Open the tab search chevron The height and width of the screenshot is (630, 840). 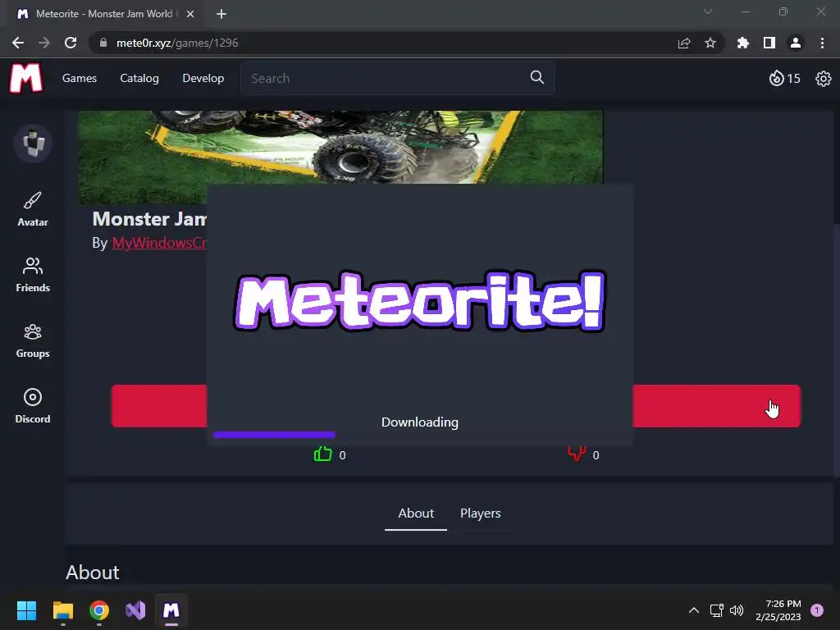pos(708,11)
